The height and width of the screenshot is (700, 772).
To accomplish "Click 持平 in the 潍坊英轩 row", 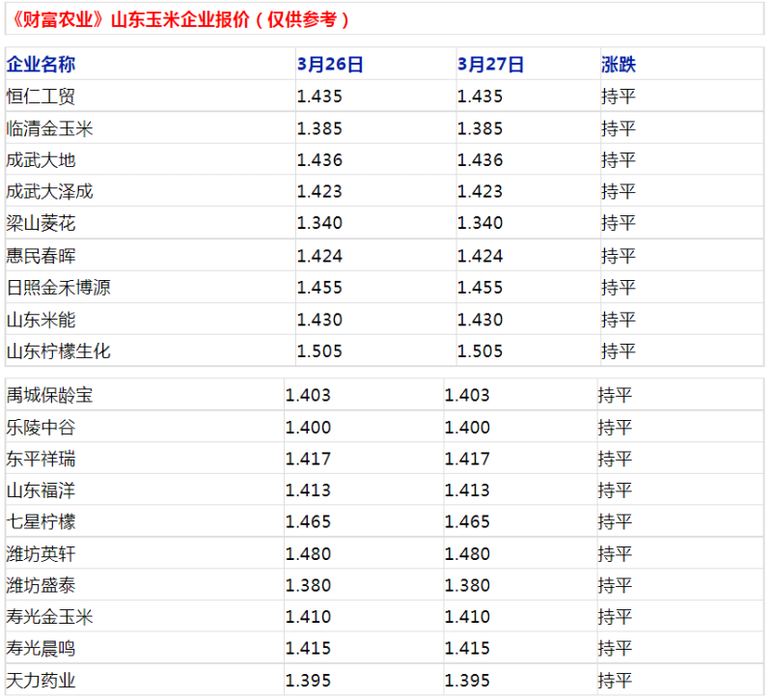I will [x=615, y=553].
